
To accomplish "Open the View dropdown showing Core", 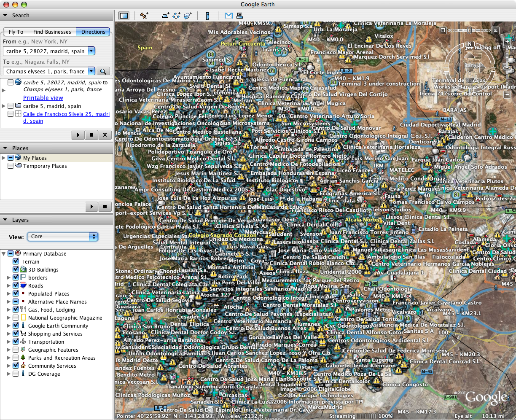I will click(x=62, y=237).
